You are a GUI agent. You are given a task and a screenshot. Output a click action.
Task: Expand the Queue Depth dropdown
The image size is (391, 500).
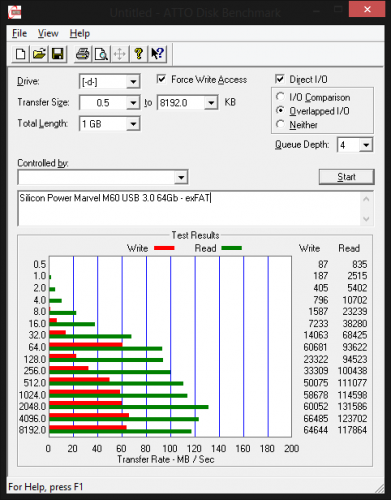[x=366, y=145]
